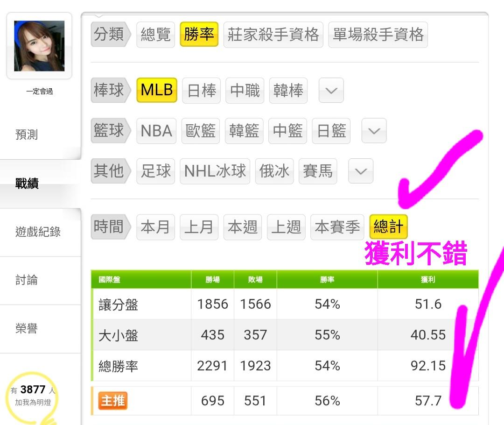504x425 pixels.
Task: Select the 總覽 category filter
Action: (155, 35)
